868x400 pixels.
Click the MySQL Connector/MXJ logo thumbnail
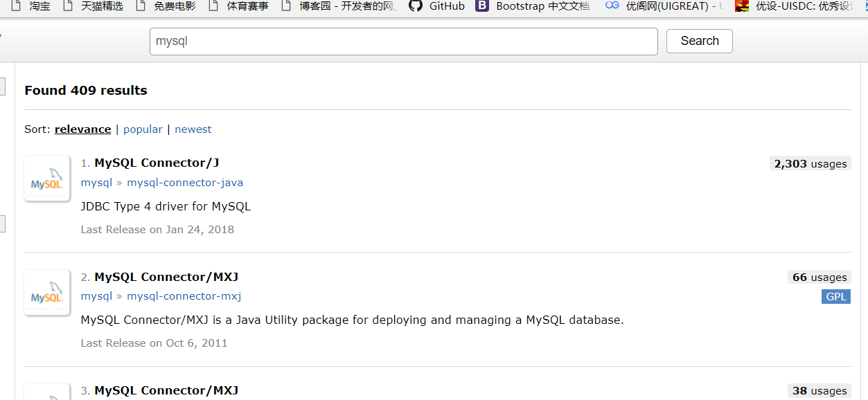pyautogui.click(x=47, y=293)
